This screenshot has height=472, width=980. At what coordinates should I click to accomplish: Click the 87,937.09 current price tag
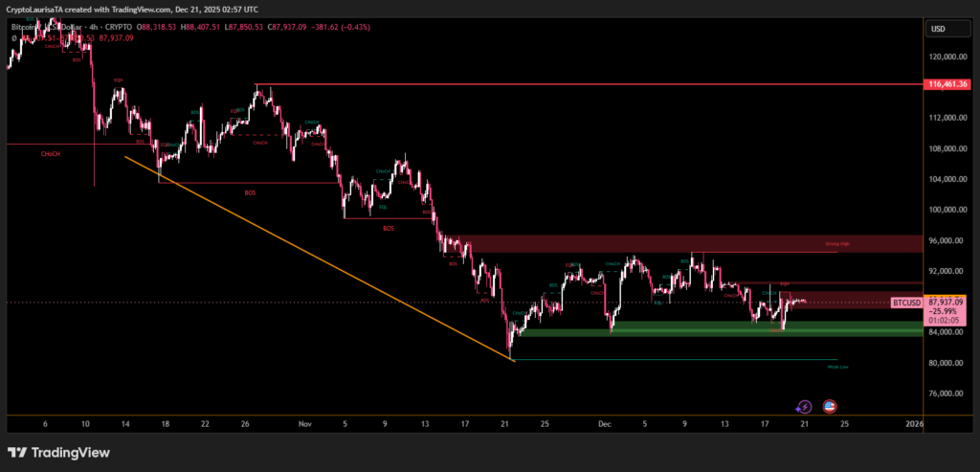click(x=948, y=302)
